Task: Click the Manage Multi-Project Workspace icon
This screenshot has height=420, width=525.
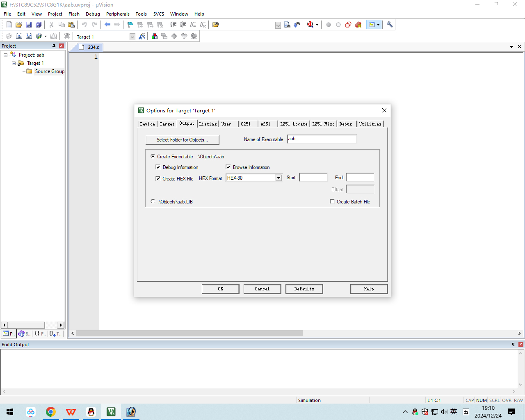Action: tap(164, 36)
